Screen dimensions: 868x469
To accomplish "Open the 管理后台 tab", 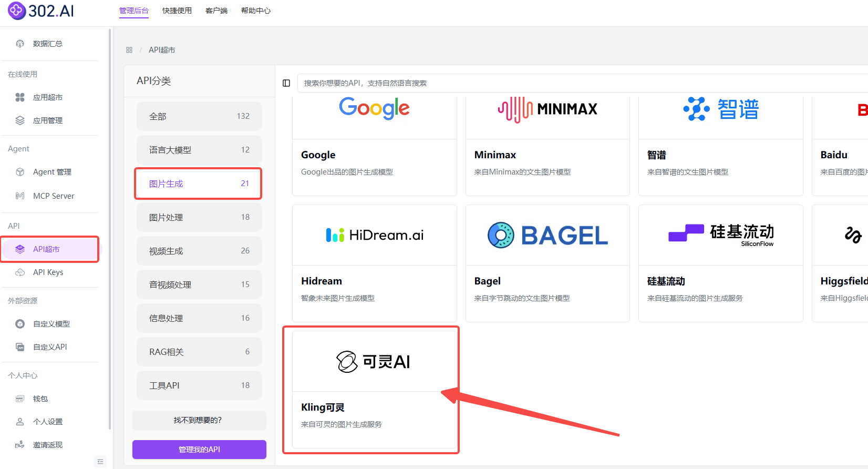I will pyautogui.click(x=134, y=11).
